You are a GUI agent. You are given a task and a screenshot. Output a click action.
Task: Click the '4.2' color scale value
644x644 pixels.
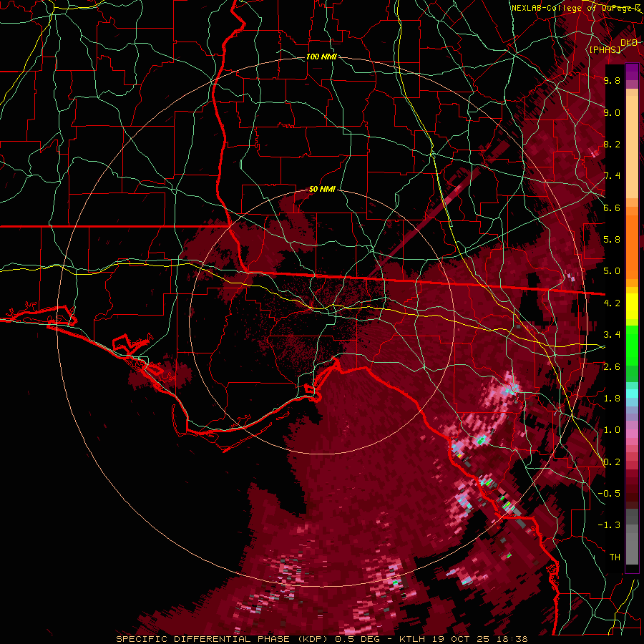pyautogui.click(x=612, y=303)
